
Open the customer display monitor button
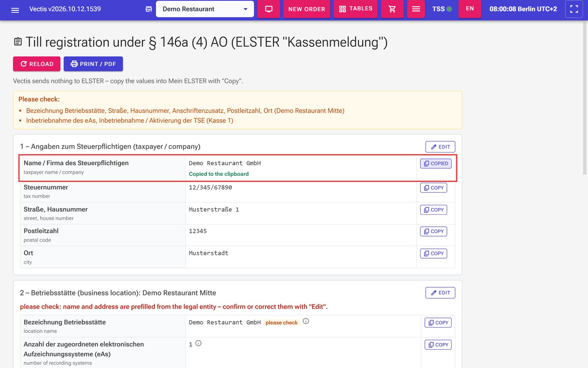coord(269,9)
